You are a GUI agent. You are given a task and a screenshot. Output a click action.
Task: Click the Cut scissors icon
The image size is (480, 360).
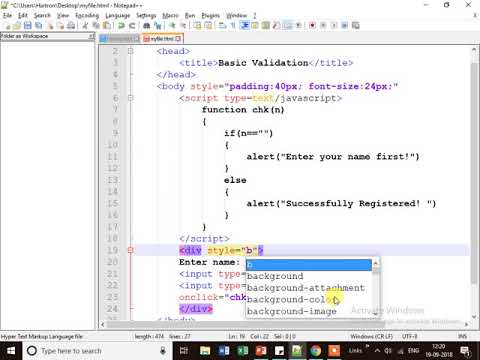coord(85,25)
